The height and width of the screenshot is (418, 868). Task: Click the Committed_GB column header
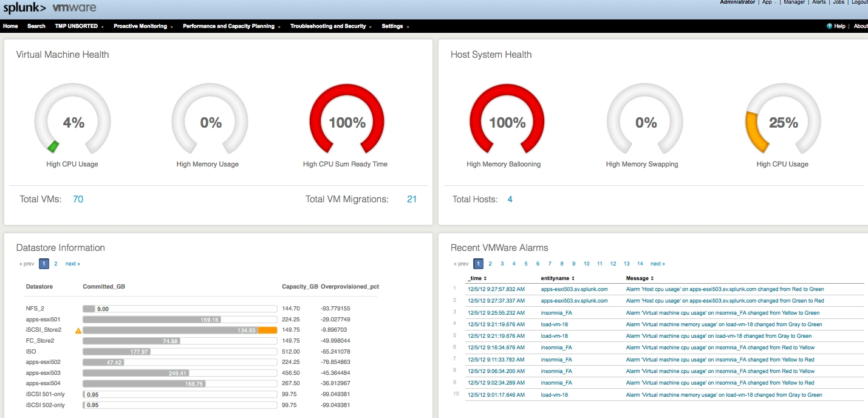104,287
